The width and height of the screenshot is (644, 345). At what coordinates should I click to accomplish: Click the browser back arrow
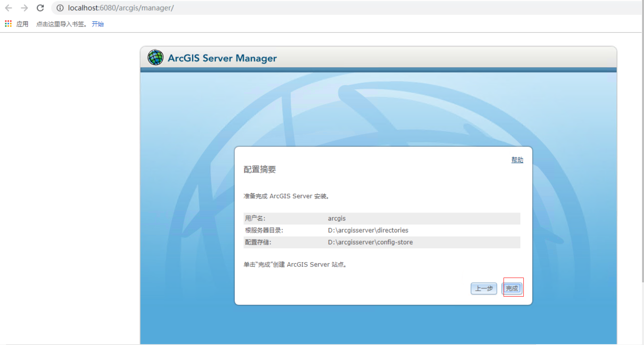click(x=9, y=8)
